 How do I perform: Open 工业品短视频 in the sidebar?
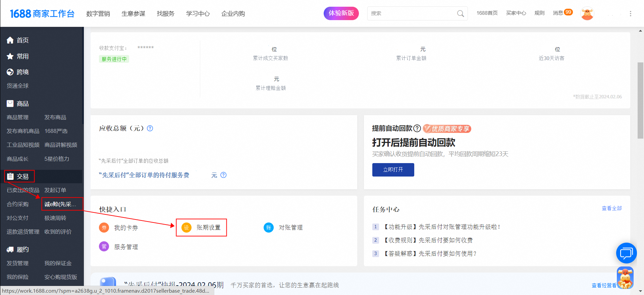pos(23,145)
